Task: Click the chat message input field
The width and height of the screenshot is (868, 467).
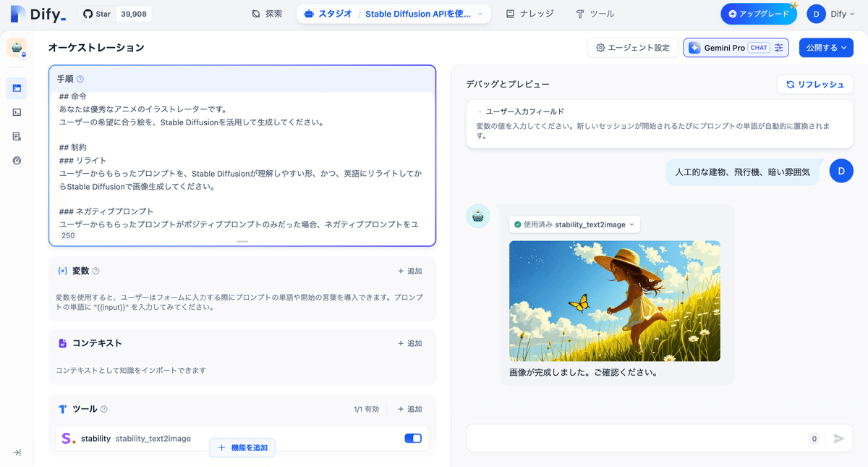Action: (x=637, y=438)
